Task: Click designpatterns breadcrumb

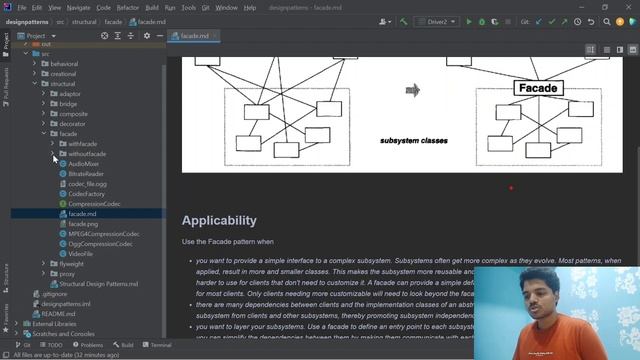Action: (27, 22)
